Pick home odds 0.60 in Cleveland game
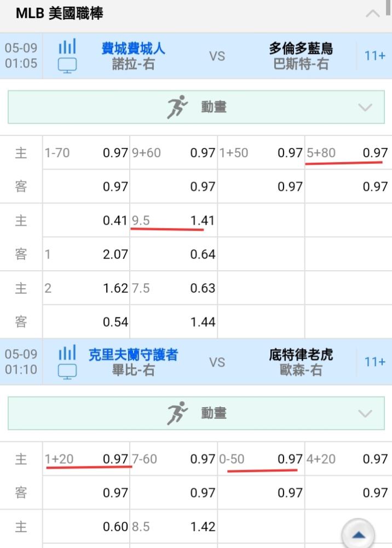392x548 pixels. (86, 526)
